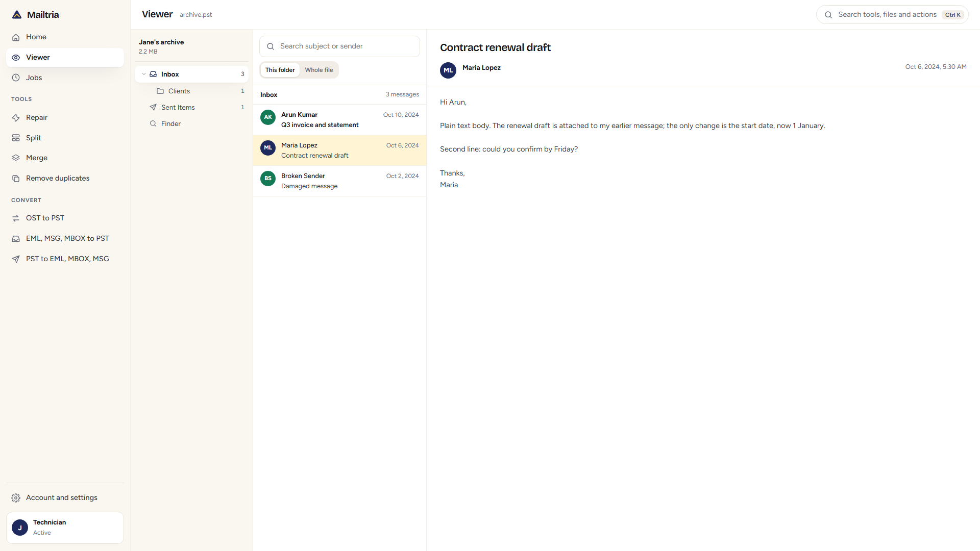This screenshot has height=551, width=980.
Task: Click the EML, MSG, MBOX to PST tray icon
Action: (16, 239)
